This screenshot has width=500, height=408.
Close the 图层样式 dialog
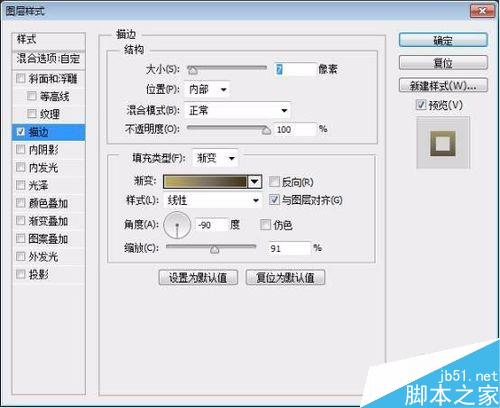click(x=482, y=11)
